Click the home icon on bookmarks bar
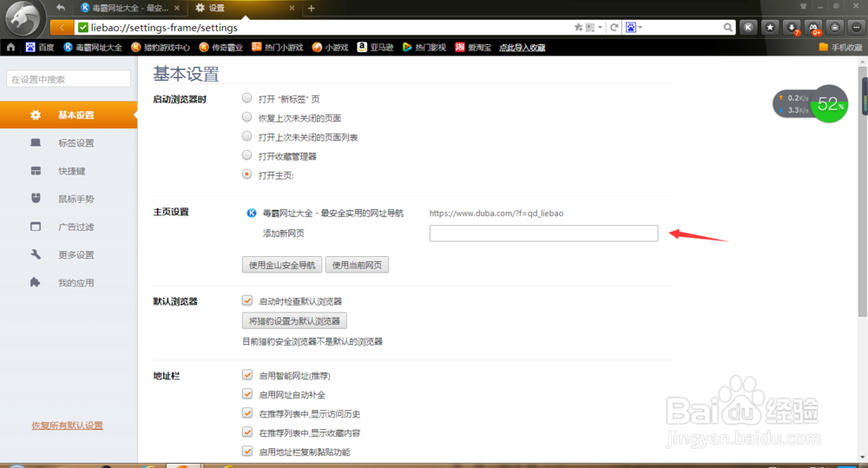 pyautogui.click(x=10, y=47)
